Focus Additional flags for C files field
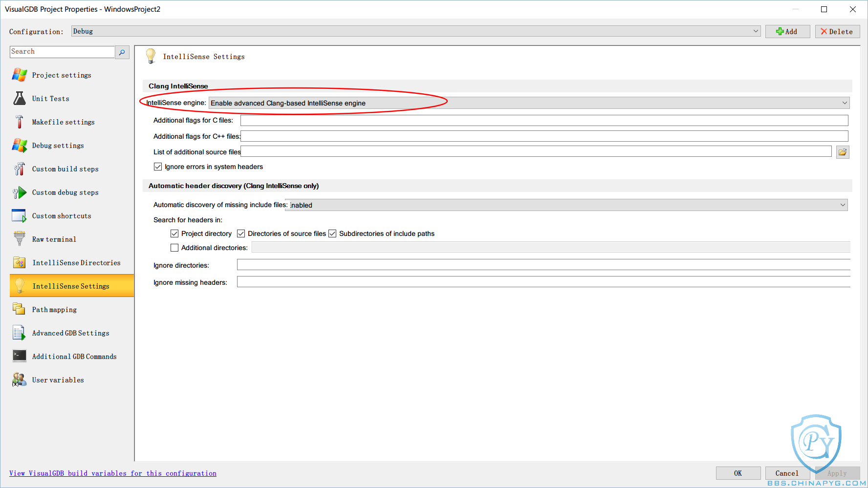The width and height of the screenshot is (868, 488). coord(544,120)
